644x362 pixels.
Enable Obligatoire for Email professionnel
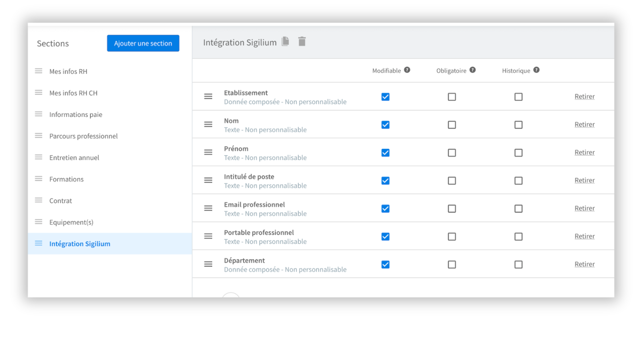pyautogui.click(x=452, y=208)
